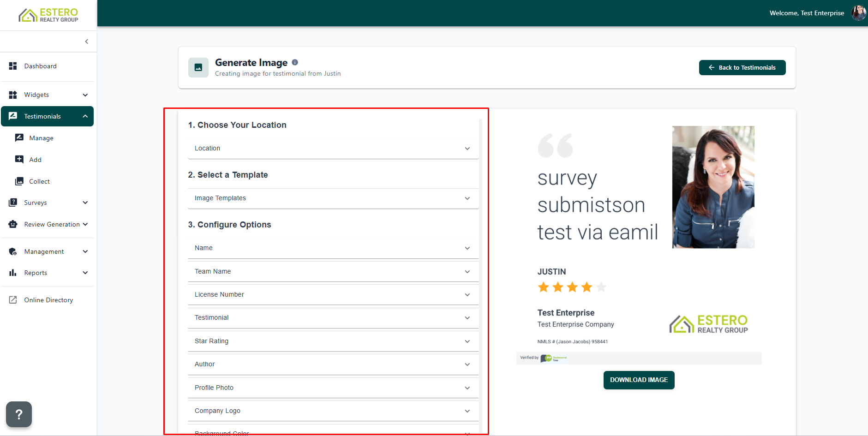Click the Review Generation robot icon
Image resolution: width=868 pixels, height=436 pixels.
coord(13,224)
